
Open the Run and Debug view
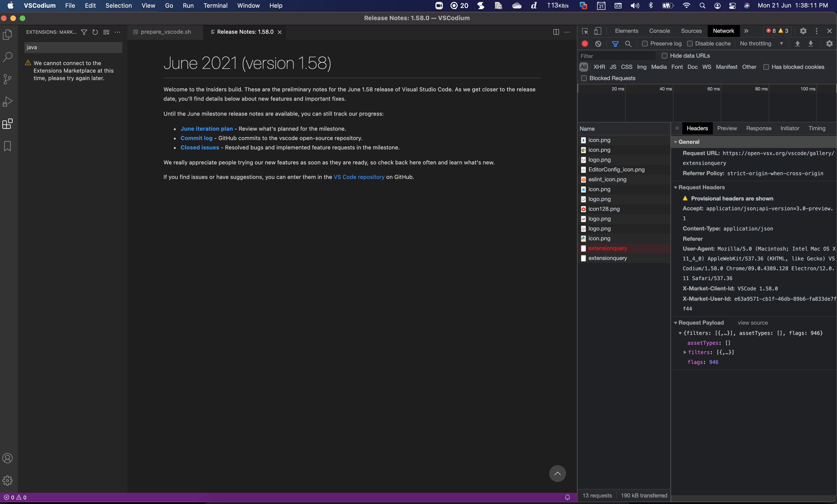pos(7,101)
